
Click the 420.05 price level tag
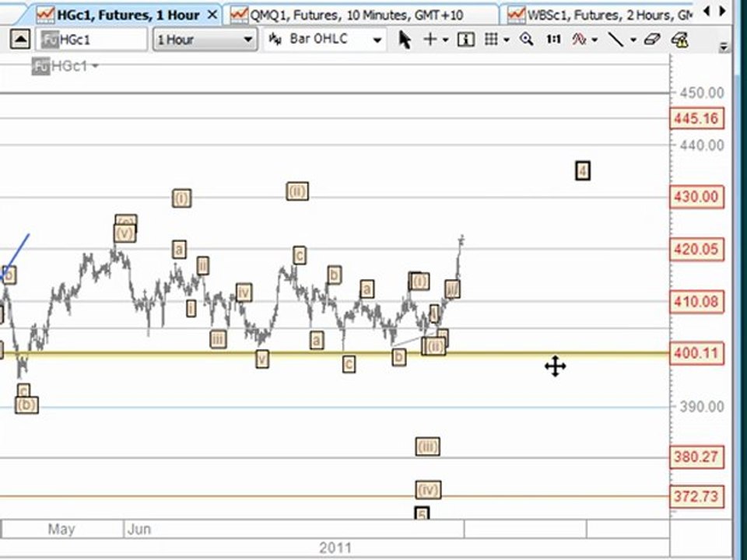click(x=696, y=249)
